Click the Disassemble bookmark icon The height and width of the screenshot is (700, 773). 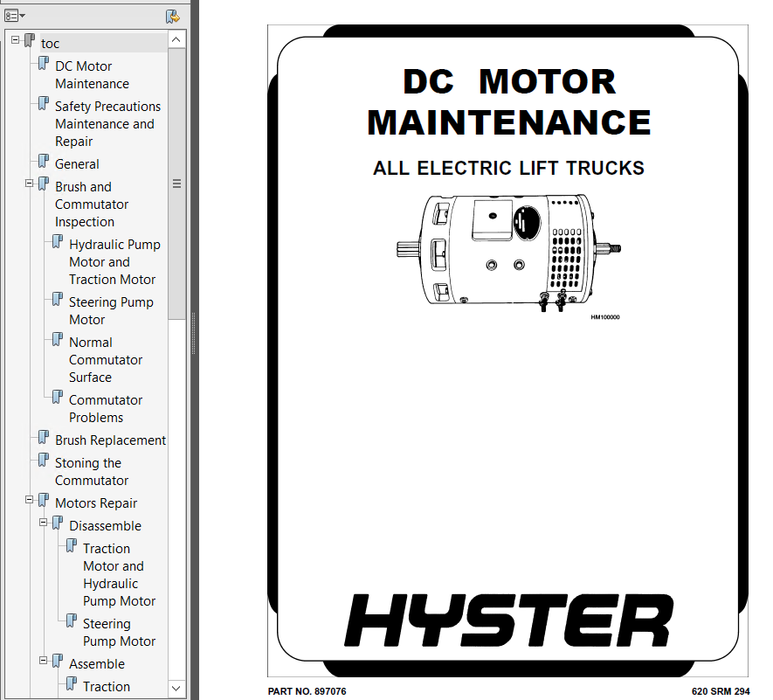pos(57,523)
